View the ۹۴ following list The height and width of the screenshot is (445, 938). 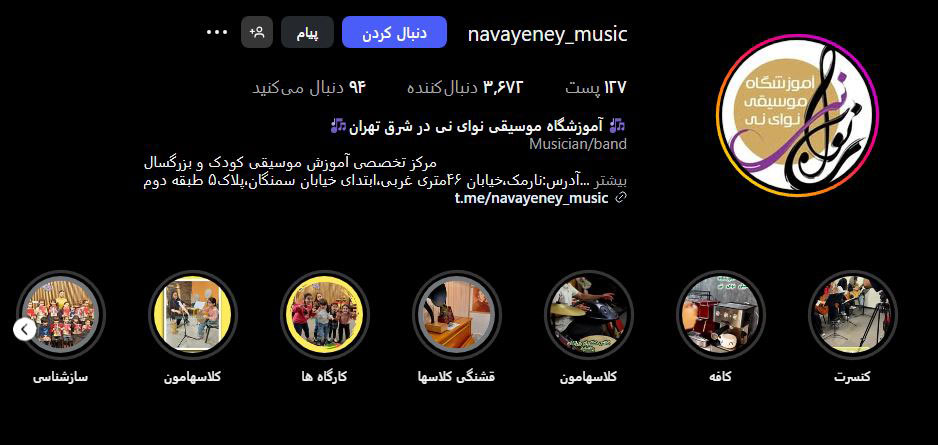308,88
